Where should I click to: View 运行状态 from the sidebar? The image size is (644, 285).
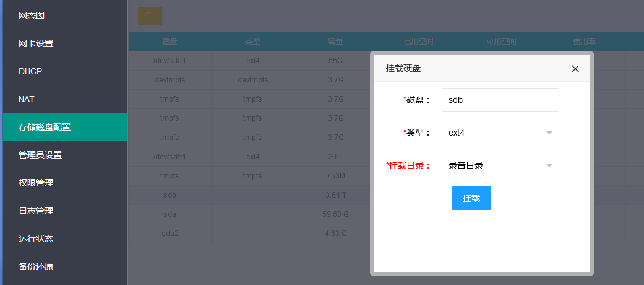[x=36, y=239]
